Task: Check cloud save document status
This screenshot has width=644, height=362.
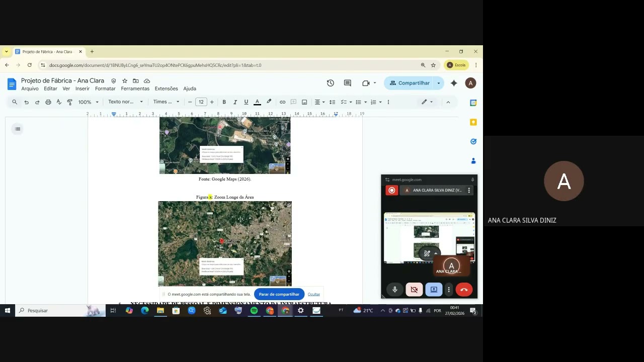Action: pos(147,81)
